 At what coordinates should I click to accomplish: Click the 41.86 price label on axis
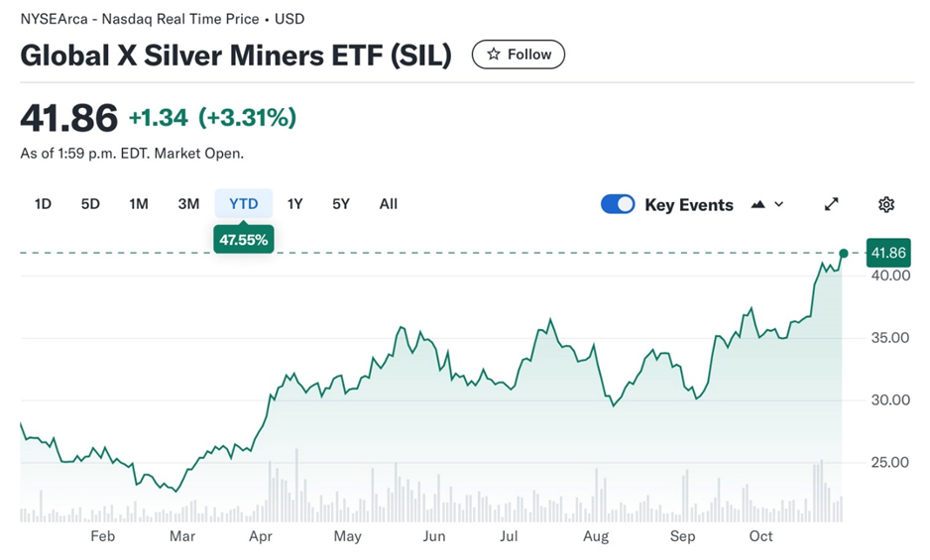[888, 254]
